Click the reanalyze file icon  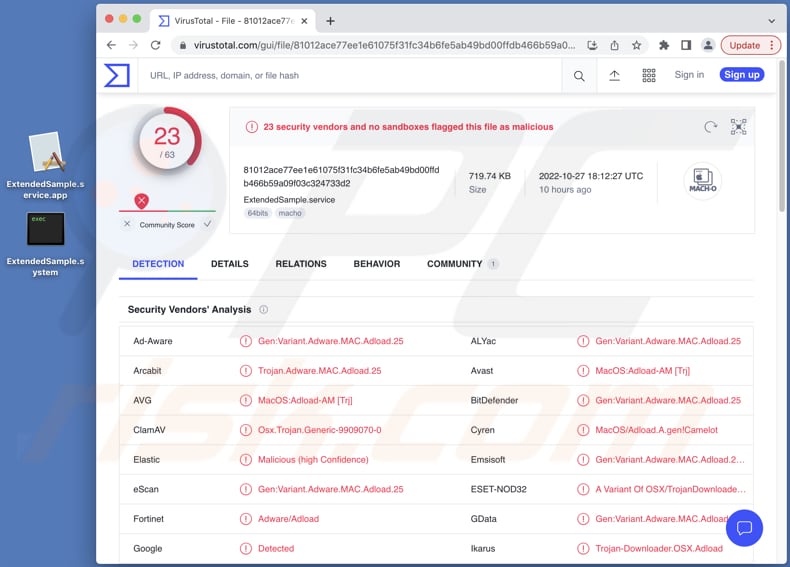click(x=710, y=127)
